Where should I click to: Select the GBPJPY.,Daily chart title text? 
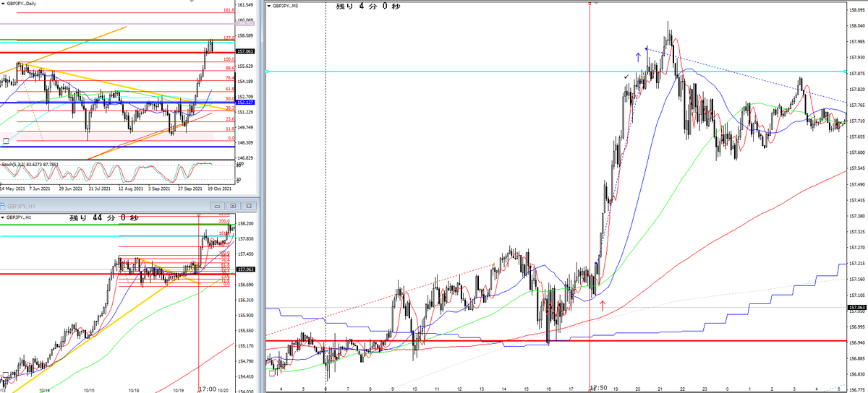coord(20,5)
